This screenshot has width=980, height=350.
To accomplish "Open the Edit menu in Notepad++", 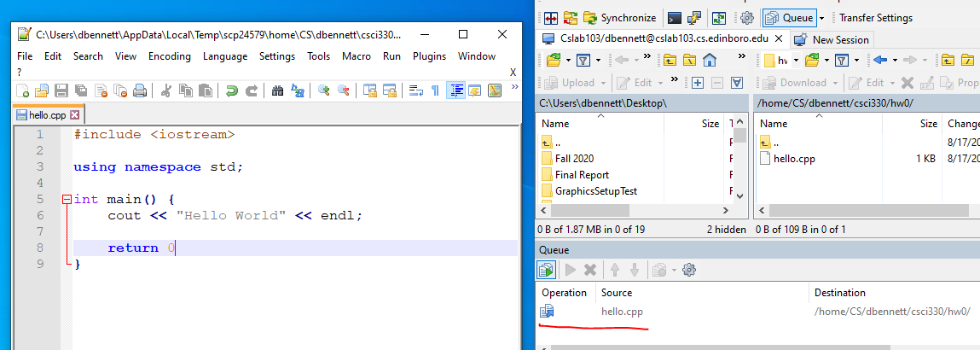I will point(53,56).
